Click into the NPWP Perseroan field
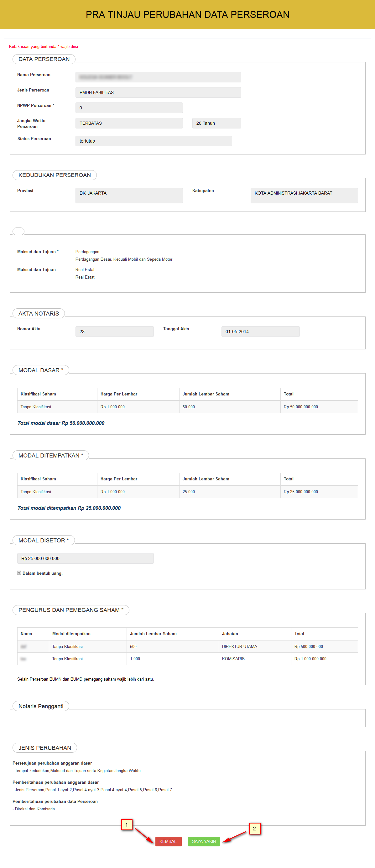Image resolution: width=375 pixels, height=868 pixels. pyautogui.click(x=129, y=108)
